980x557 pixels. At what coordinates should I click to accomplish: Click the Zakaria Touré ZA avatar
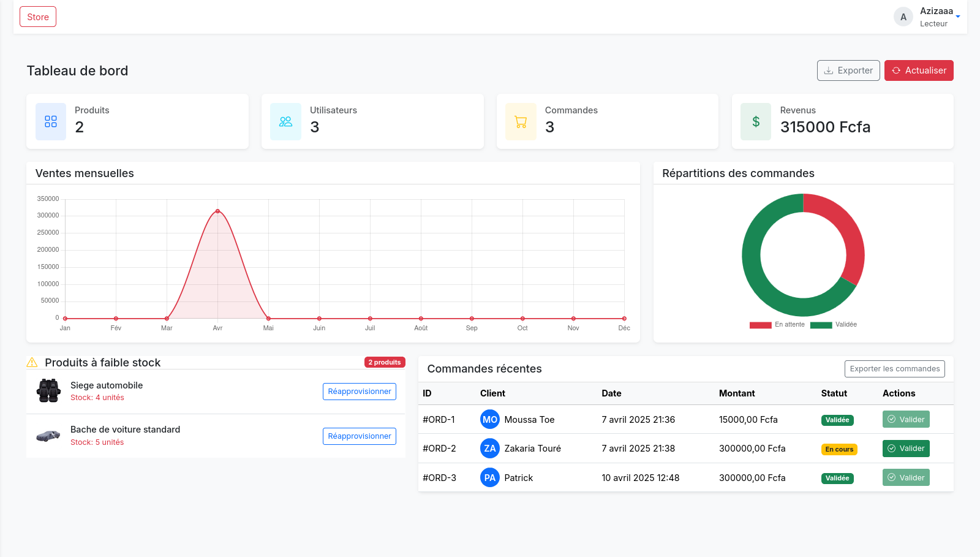(489, 449)
